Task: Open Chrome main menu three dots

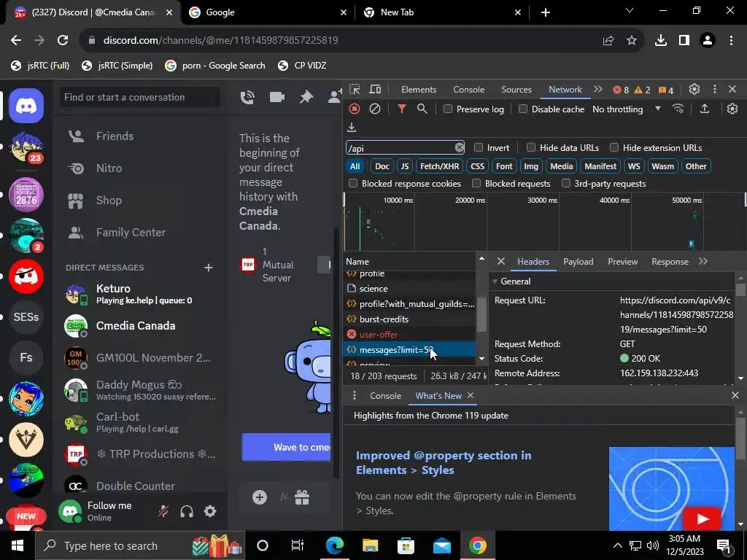Action: [x=731, y=41]
